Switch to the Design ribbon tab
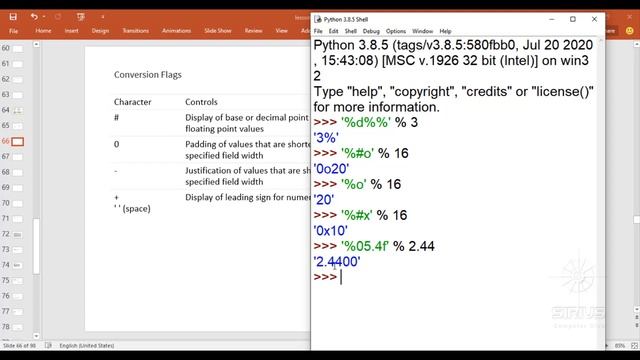The image size is (640, 360). (100, 31)
